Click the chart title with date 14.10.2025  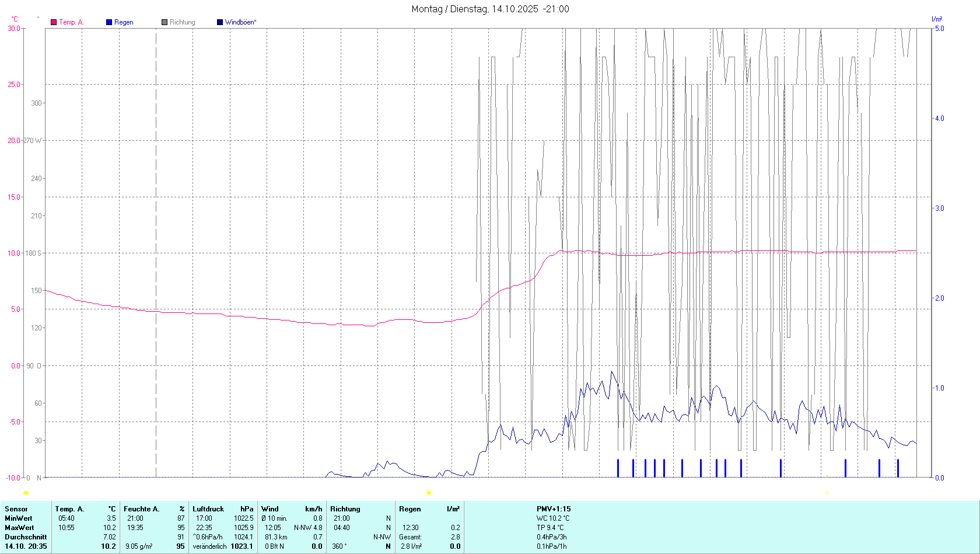(490, 9)
